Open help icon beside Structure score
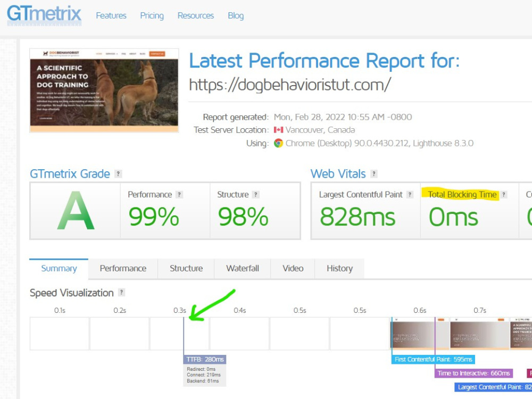 (x=256, y=194)
